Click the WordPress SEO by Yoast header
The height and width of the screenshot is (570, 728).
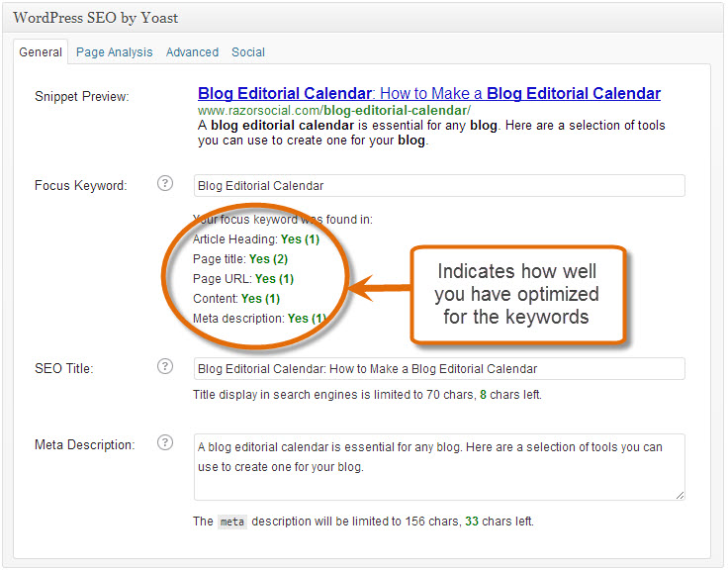click(x=96, y=18)
